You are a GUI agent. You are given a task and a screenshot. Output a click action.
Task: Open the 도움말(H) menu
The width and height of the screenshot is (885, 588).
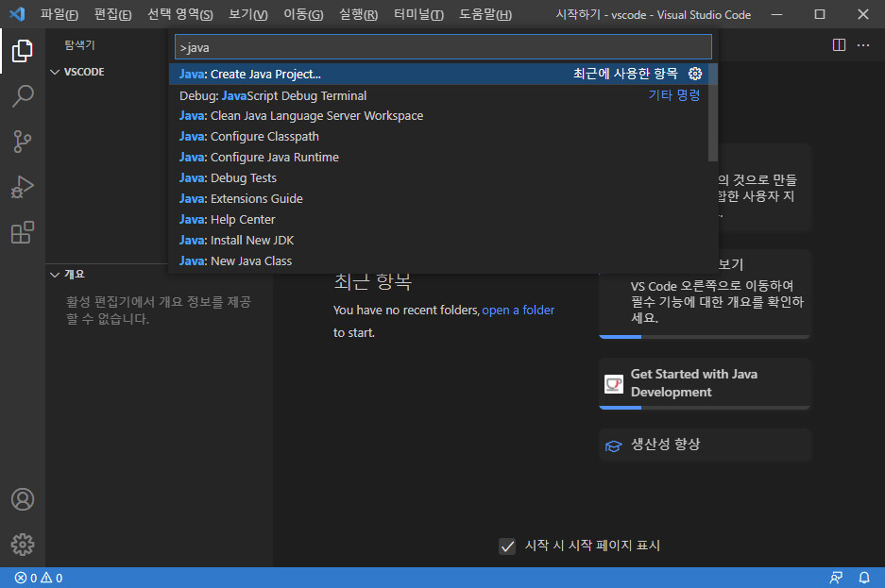[x=485, y=14]
